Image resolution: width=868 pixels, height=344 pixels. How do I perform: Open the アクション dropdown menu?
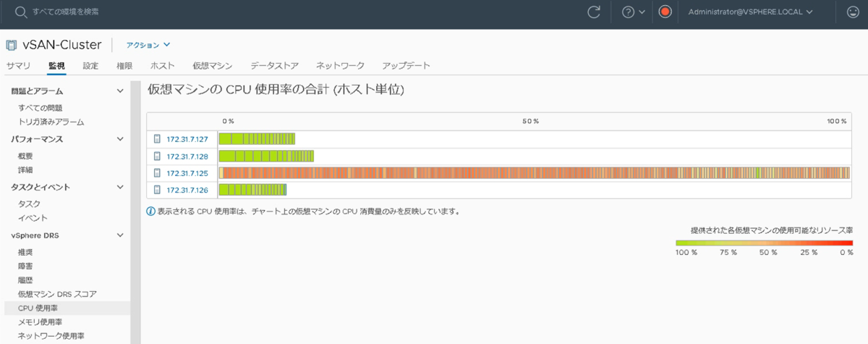point(148,45)
